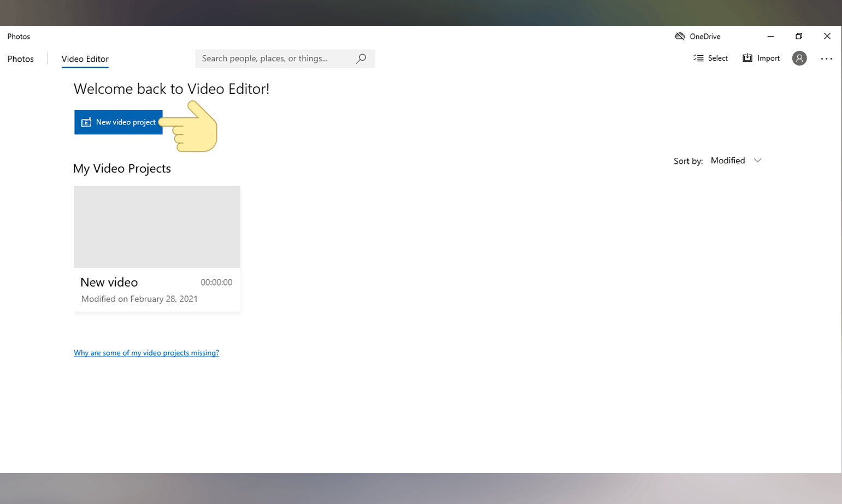
Task: Open the OneDrive status icon
Action: pyautogui.click(x=680, y=37)
